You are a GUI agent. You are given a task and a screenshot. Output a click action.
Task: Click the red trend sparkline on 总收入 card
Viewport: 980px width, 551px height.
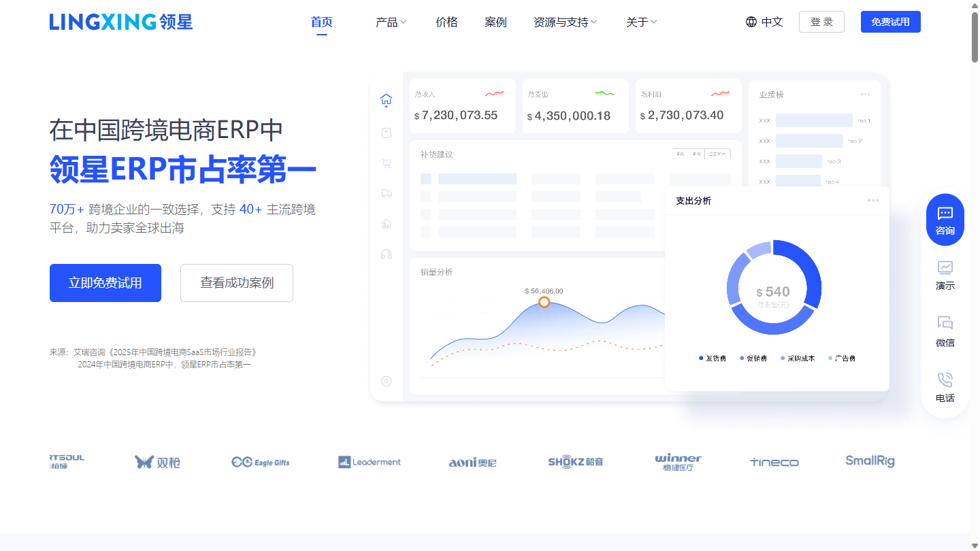[495, 94]
